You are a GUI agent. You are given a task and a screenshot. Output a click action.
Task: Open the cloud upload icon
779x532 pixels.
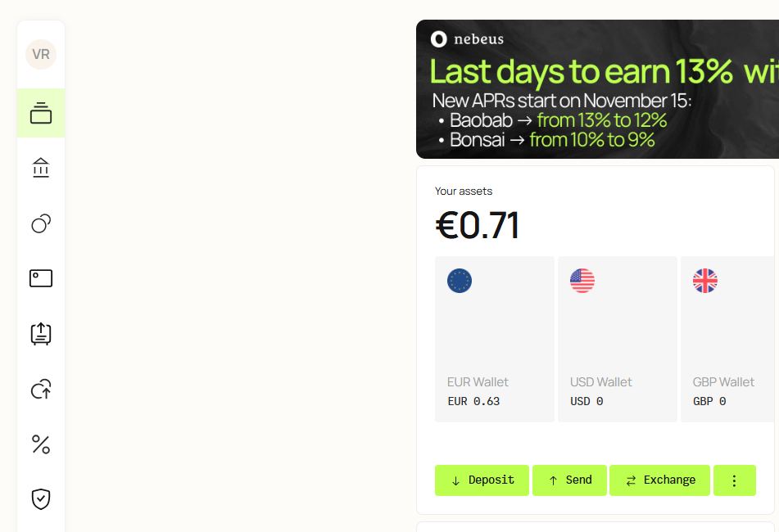[x=41, y=389]
